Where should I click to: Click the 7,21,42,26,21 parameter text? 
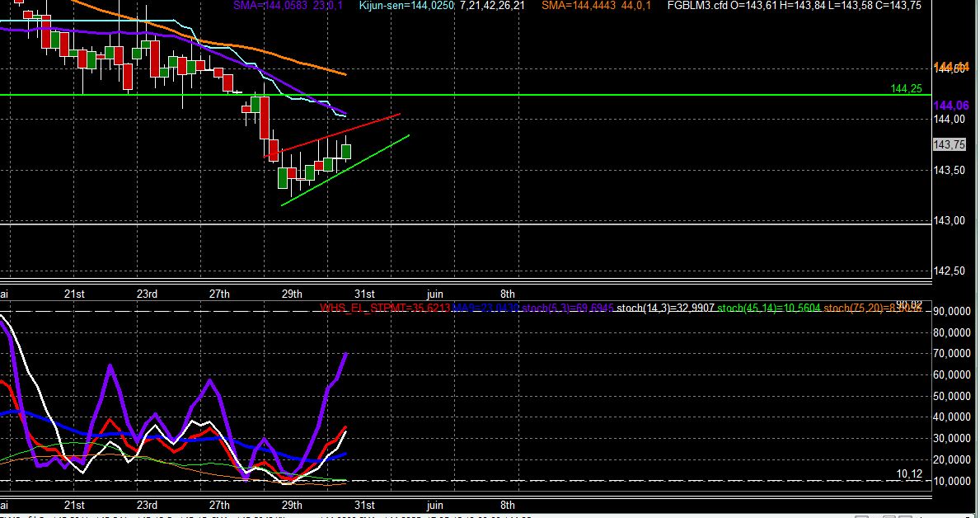point(492,6)
